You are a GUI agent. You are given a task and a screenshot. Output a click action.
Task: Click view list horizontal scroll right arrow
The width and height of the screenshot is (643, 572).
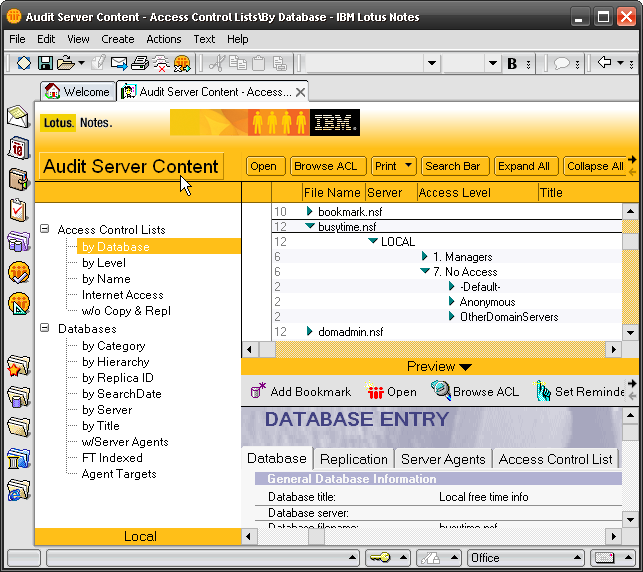(x=613, y=349)
